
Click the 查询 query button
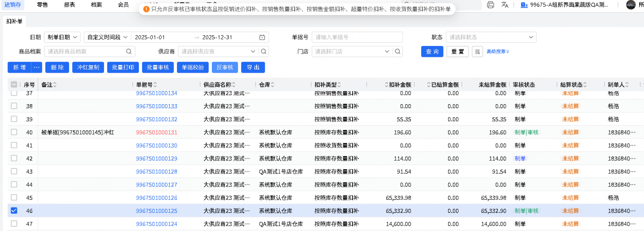[432, 52]
